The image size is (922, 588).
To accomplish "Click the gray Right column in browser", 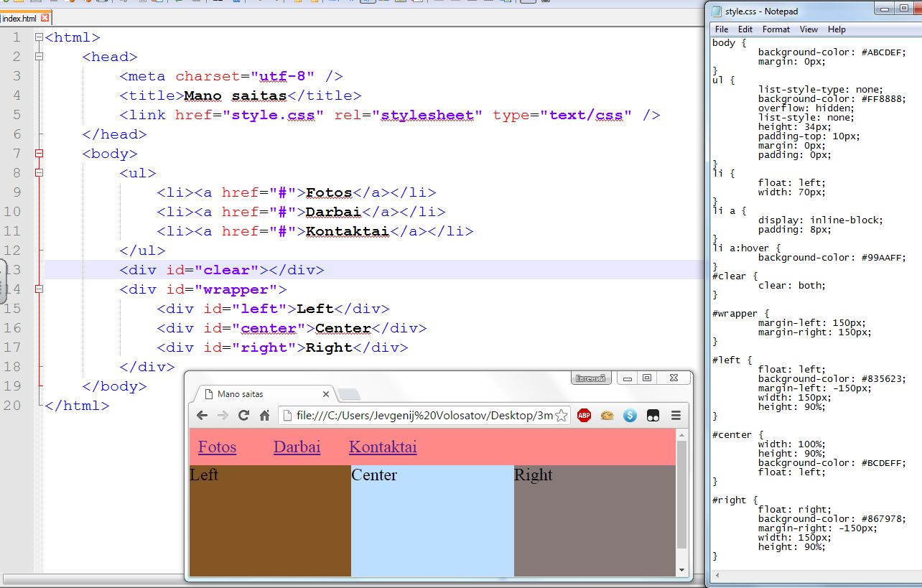I will [595, 521].
